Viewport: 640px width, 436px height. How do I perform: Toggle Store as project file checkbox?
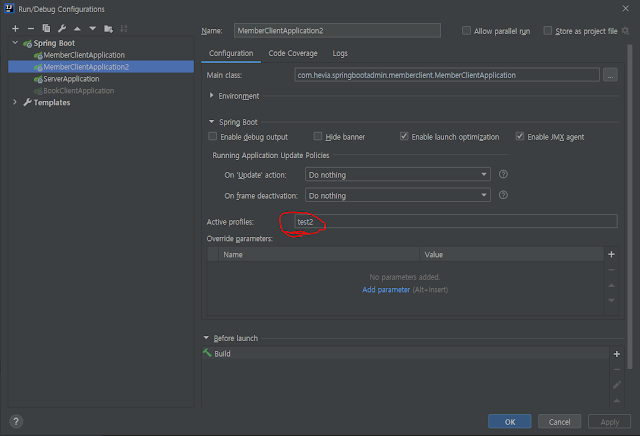tap(548, 31)
